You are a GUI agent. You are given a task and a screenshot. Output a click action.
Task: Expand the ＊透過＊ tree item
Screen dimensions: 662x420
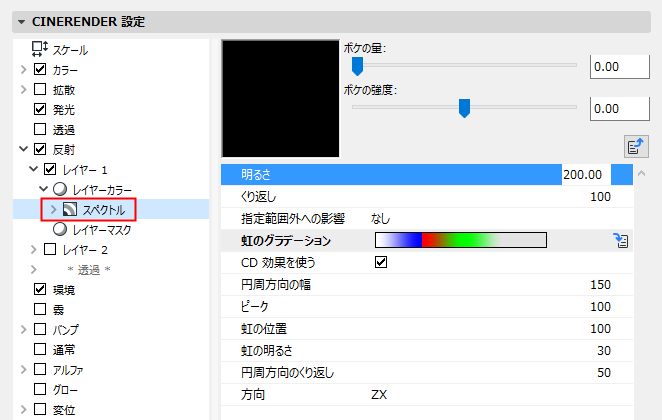(x=34, y=269)
